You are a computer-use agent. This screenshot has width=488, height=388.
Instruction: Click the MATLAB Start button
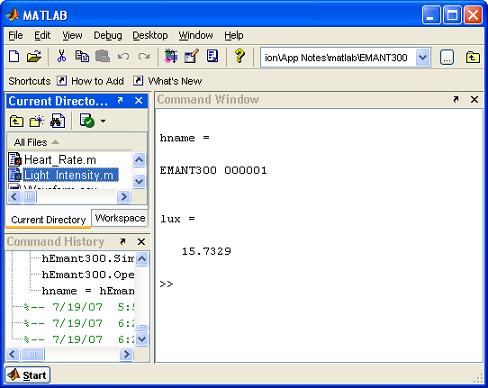[27, 375]
